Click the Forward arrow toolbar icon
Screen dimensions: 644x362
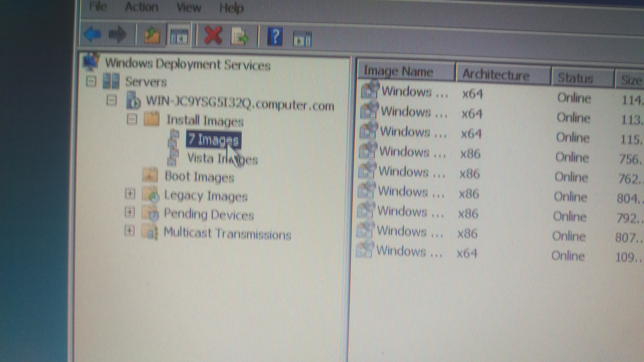pos(118,34)
